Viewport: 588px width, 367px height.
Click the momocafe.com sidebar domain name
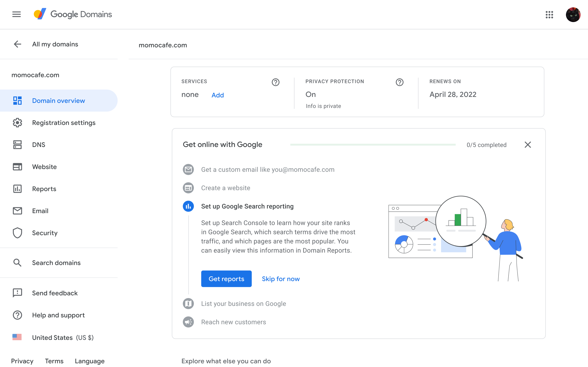coord(35,75)
